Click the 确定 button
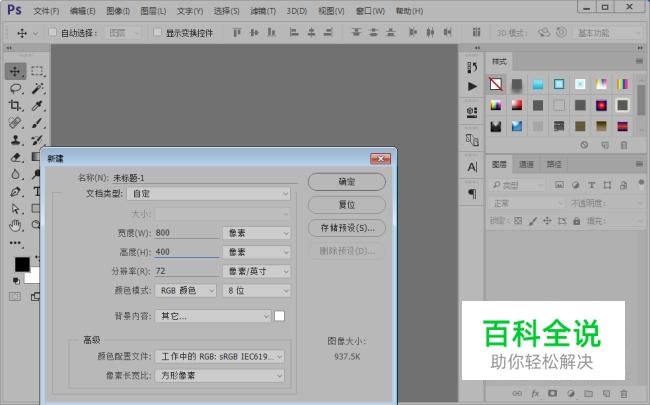 (347, 182)
